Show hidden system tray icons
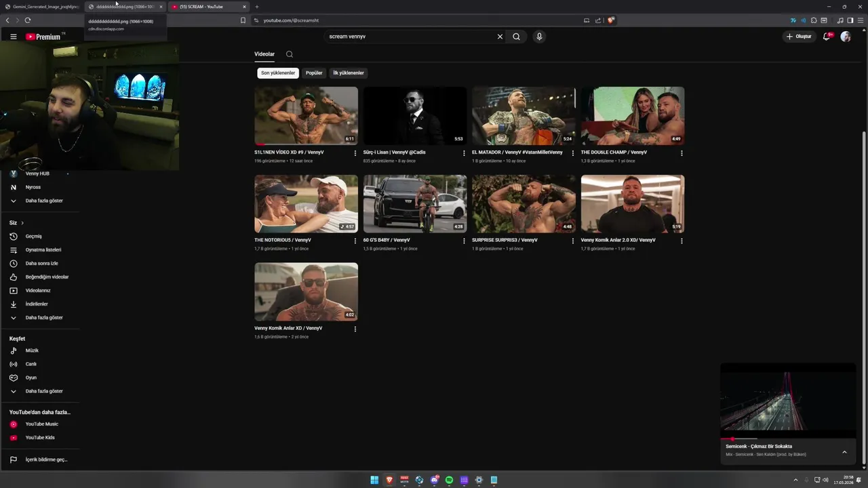Screen dimensions: 868x488 pyautogui.click(x=795, y=480)
